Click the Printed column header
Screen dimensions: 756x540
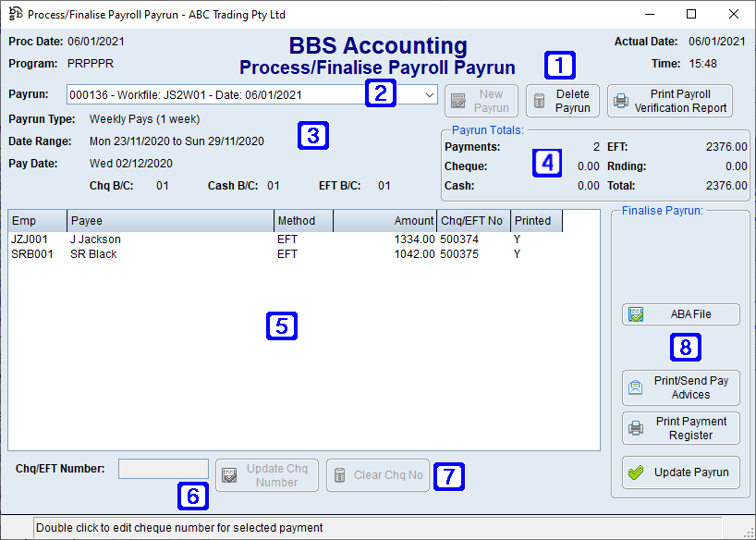tap(533, 220)
